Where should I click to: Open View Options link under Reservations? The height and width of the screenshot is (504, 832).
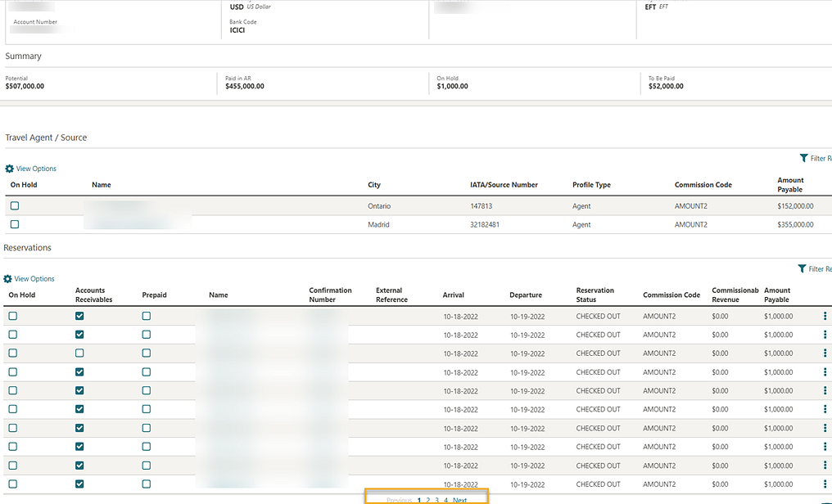click(x=34, y=279)
